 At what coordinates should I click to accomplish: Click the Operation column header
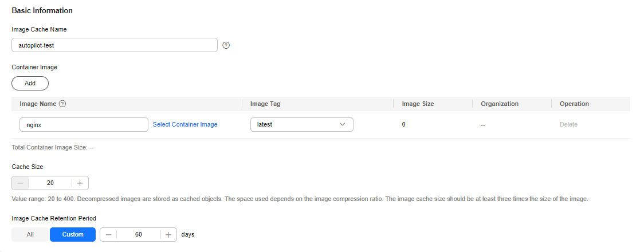(x=574, y=104)
